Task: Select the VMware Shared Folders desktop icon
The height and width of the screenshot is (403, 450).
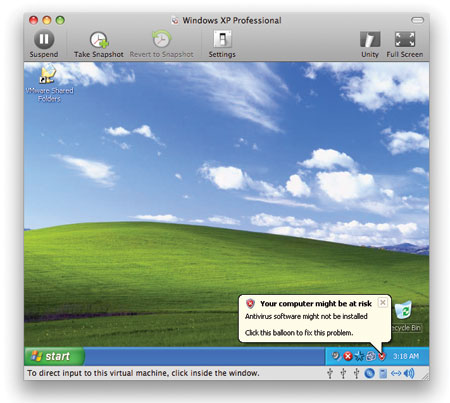Action: point(49,84)
